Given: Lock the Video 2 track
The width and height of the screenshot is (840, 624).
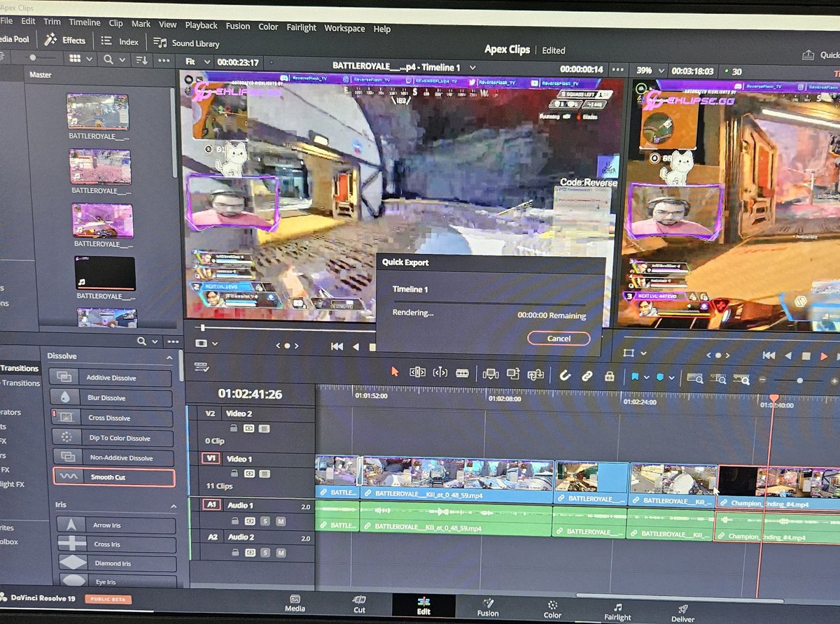Looking at the screenshot, I should pos(234,428).
